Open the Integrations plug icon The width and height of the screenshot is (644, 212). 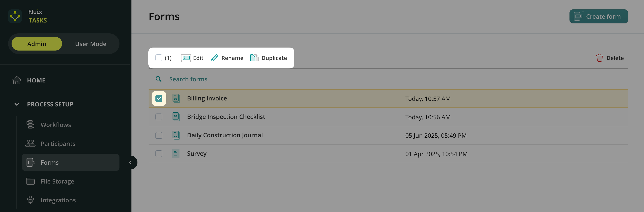pos(30,200)
